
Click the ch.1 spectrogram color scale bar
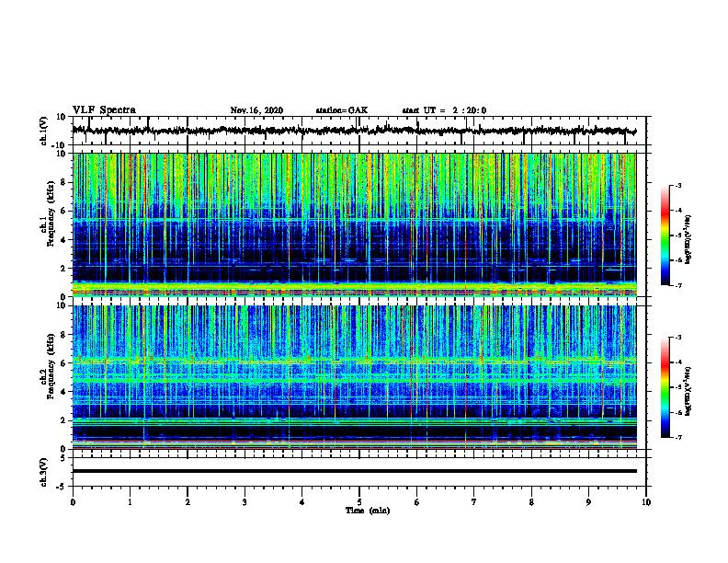click(x=665, y=236)
